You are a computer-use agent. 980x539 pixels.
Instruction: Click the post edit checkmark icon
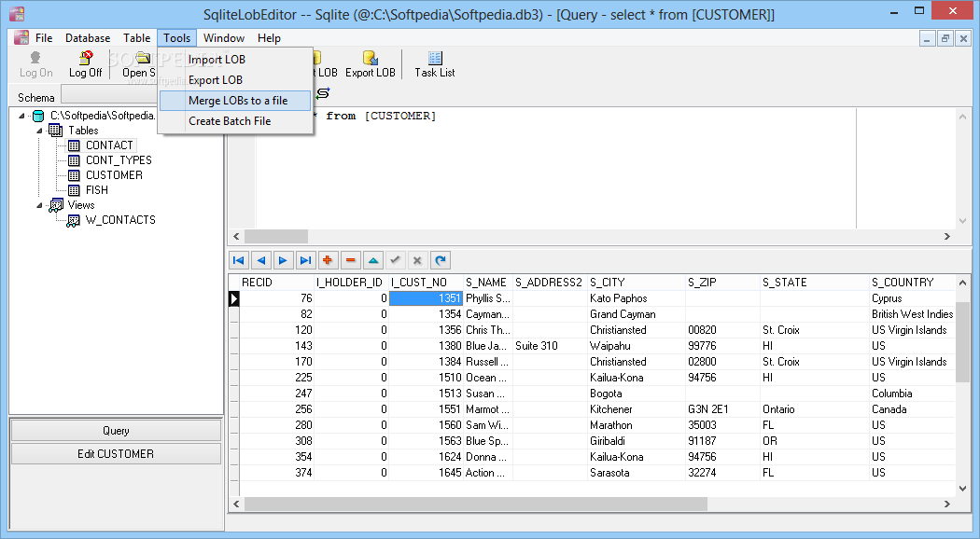[x=395, y=260]
